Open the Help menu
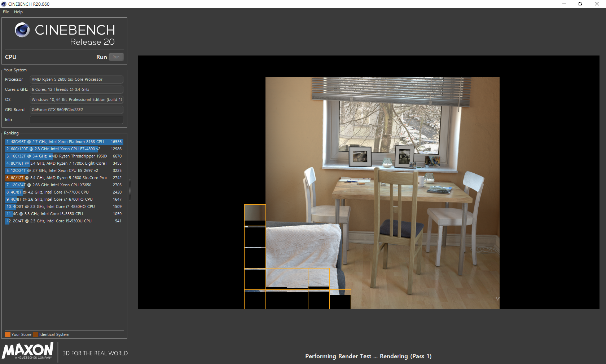606x364 pixels. [18, 12]
